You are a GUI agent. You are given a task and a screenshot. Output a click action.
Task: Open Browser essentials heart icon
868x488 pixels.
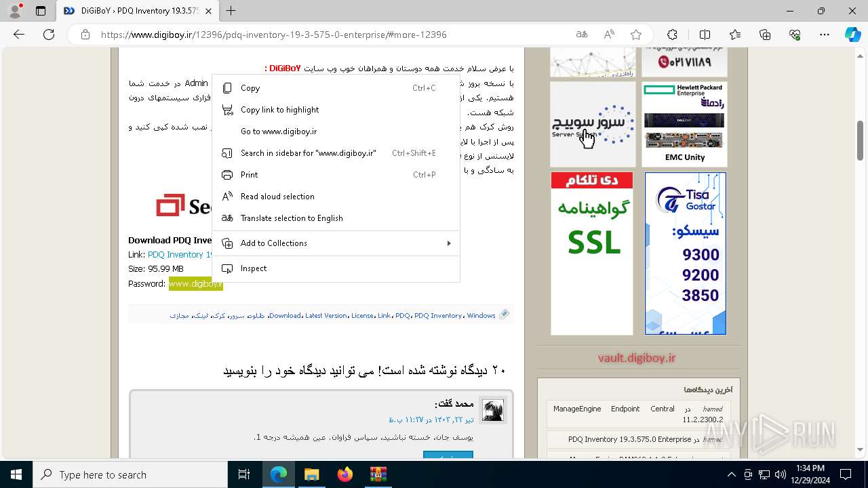click(x=795, y=35)
